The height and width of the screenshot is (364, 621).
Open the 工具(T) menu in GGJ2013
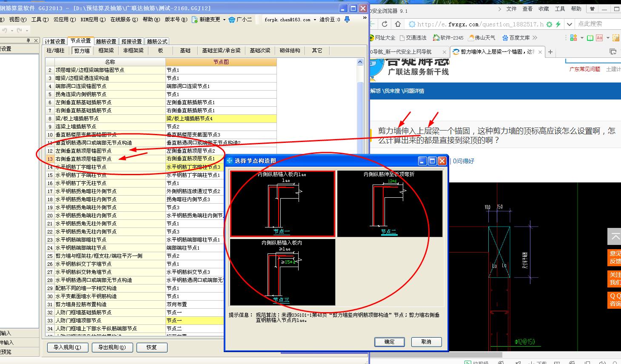tap(40, 20)
